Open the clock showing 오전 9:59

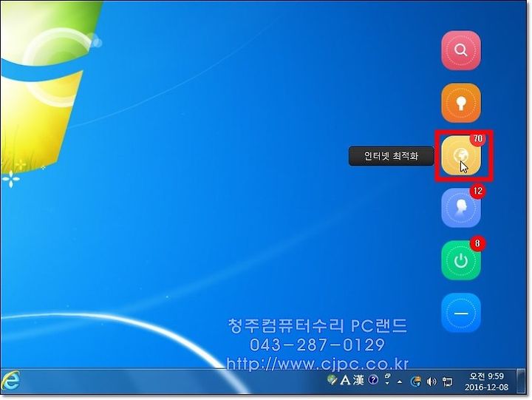486,382
